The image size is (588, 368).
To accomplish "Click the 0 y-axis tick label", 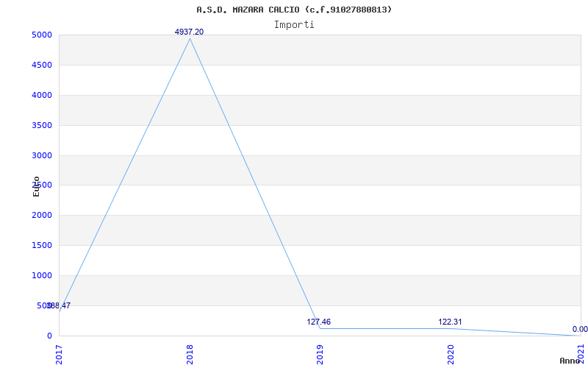I will point(49,336).
